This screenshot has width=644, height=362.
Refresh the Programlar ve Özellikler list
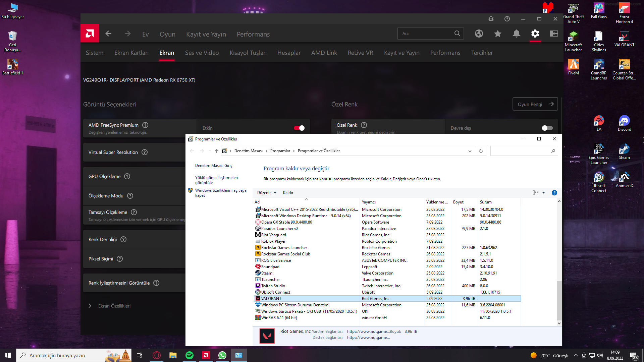click(x=481, y=151)
